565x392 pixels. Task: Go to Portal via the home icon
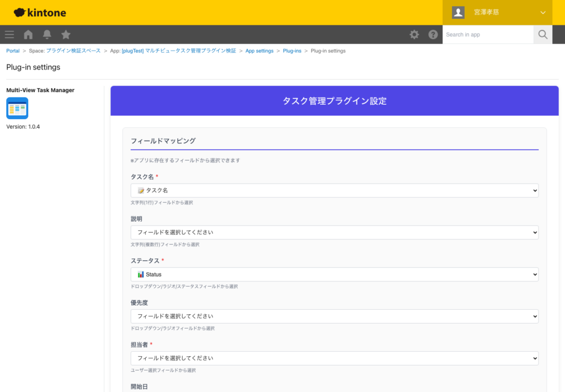(28, 34)
